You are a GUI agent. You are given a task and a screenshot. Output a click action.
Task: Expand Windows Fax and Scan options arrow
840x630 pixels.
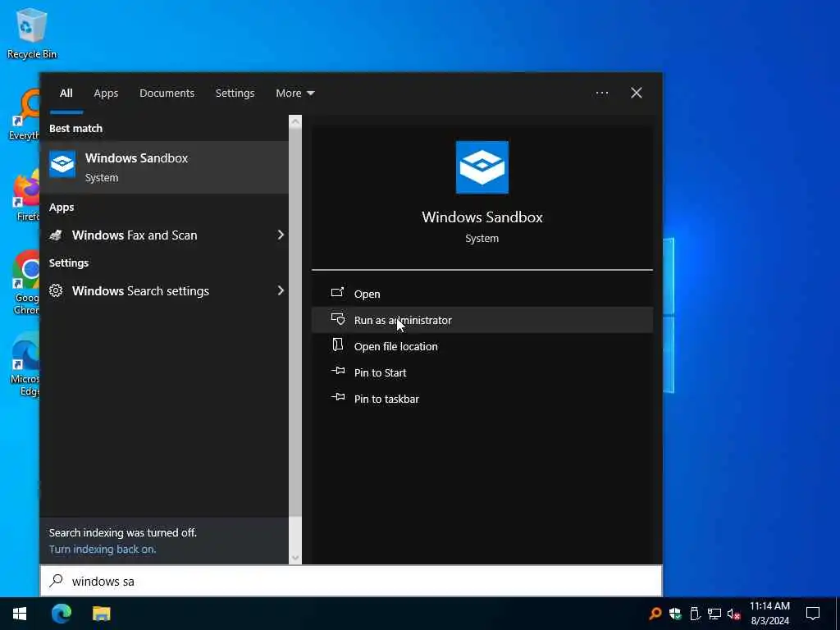point(281,235)
